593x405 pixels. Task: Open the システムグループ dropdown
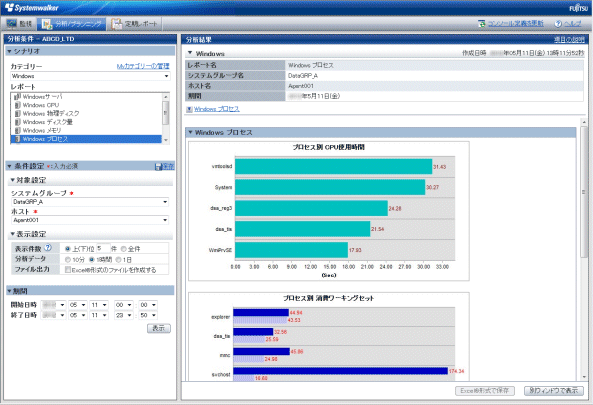point(90,202)
